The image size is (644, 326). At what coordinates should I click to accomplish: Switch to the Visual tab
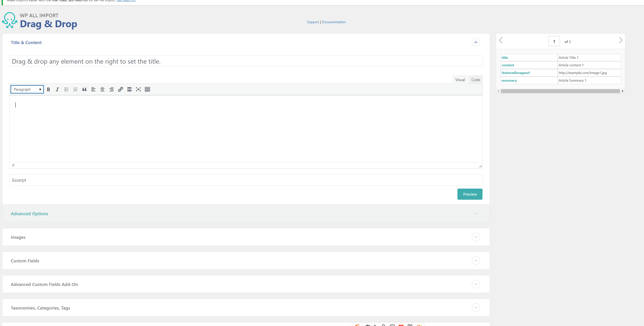click(460, 80)
